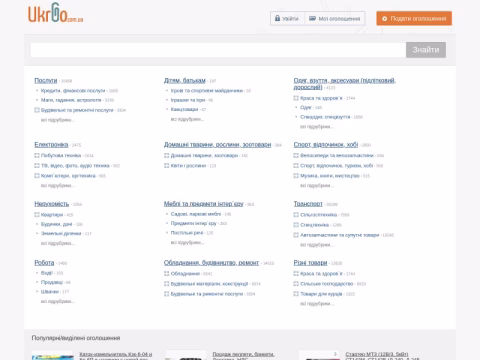Open the Транспорт category
This screenshot has height=360, width=480.
tap(308, 204)
